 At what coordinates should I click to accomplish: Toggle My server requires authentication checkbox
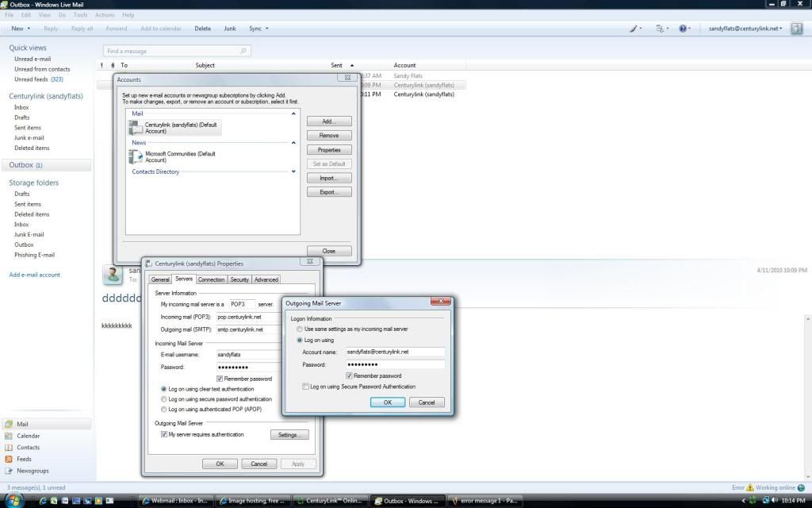pos(163,434)
